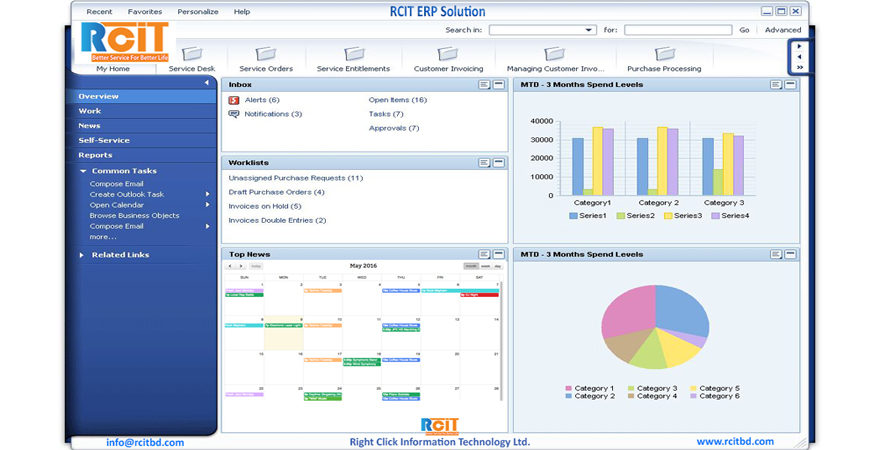
Task: Click the calendar today button
Action: click(x=256, y=266)
